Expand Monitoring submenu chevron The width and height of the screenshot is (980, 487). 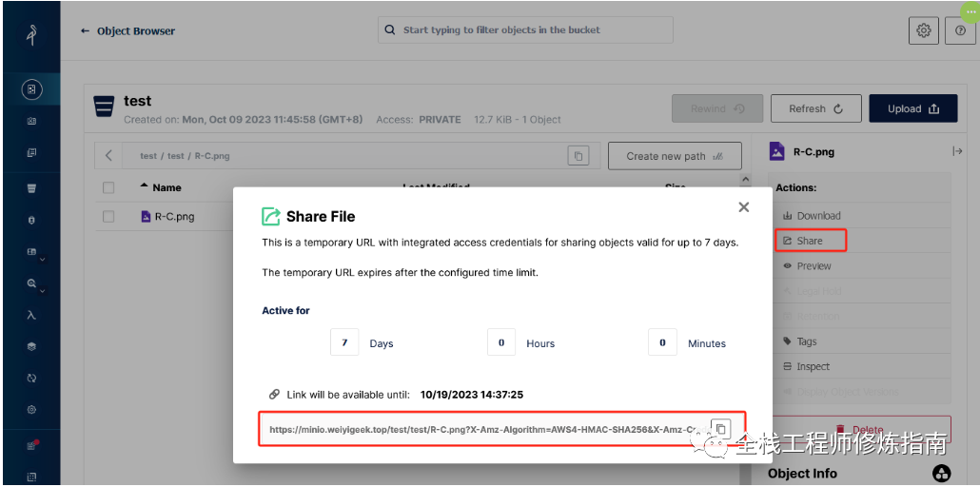point(43,291)
